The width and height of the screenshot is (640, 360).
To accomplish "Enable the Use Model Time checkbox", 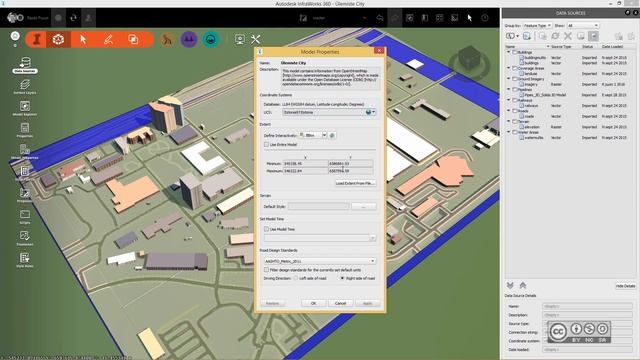I will [267, 229].
